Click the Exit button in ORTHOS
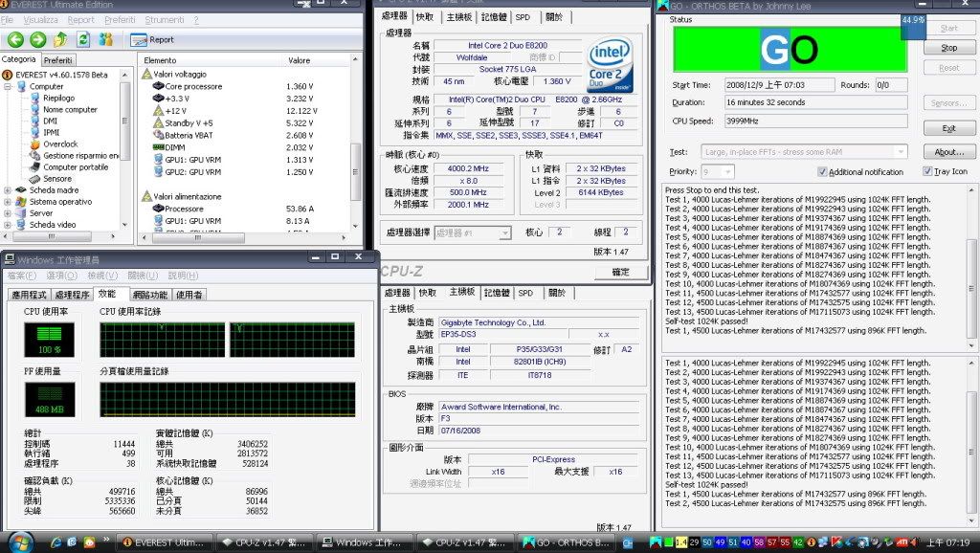This screenshot has height=553, width=980. tap(948, 129)
